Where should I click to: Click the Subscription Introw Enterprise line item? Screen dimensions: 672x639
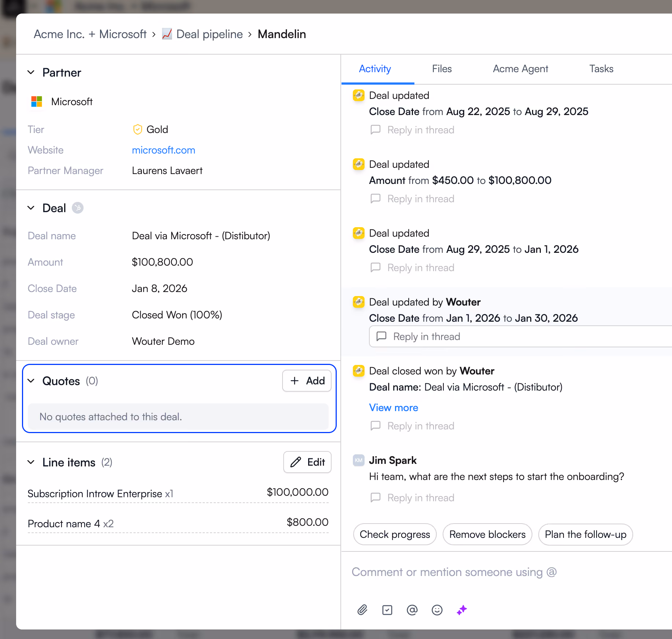100,494
